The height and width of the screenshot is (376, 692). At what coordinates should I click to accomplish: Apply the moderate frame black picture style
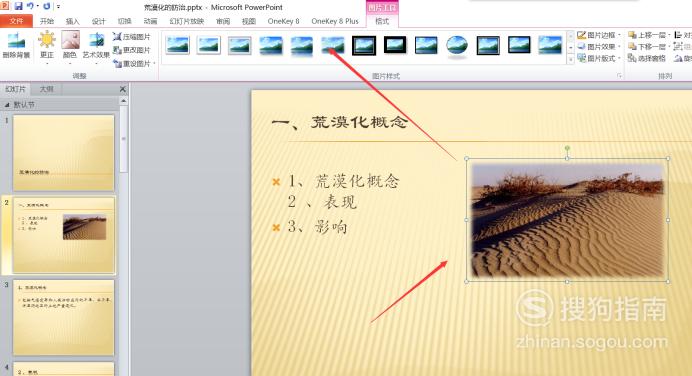pyautogui.click(x=519, y=45)
